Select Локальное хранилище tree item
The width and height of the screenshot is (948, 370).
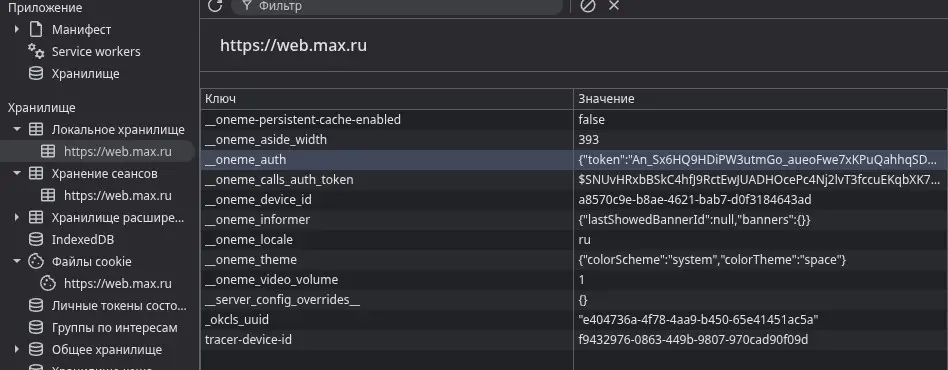(x=118, y=129)
